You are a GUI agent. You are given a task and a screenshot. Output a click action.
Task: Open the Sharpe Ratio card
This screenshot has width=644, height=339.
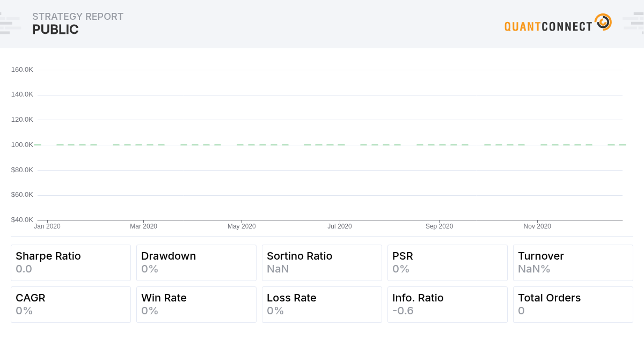tap(71, 263)
